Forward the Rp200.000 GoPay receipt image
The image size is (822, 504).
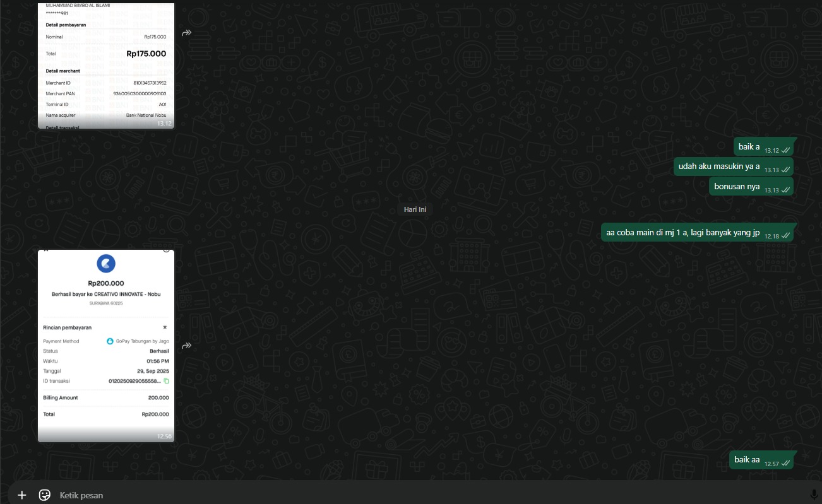click(x=187, y=346)
